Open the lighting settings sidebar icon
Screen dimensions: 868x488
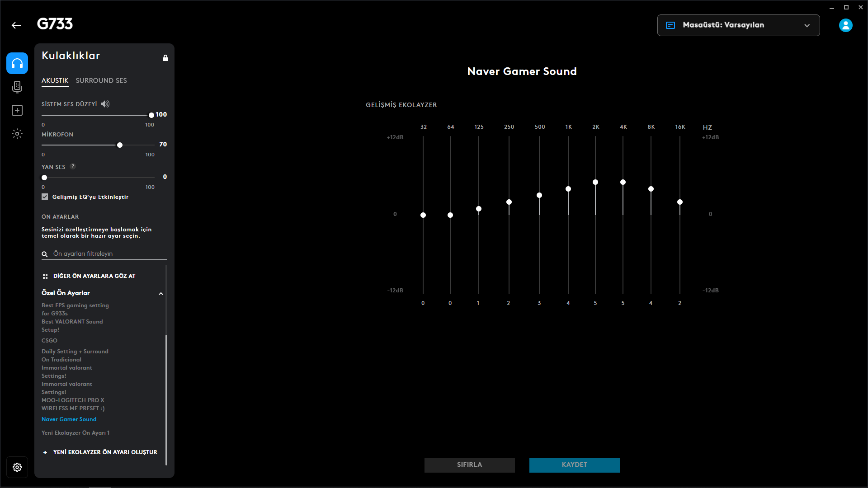point(17,134)
